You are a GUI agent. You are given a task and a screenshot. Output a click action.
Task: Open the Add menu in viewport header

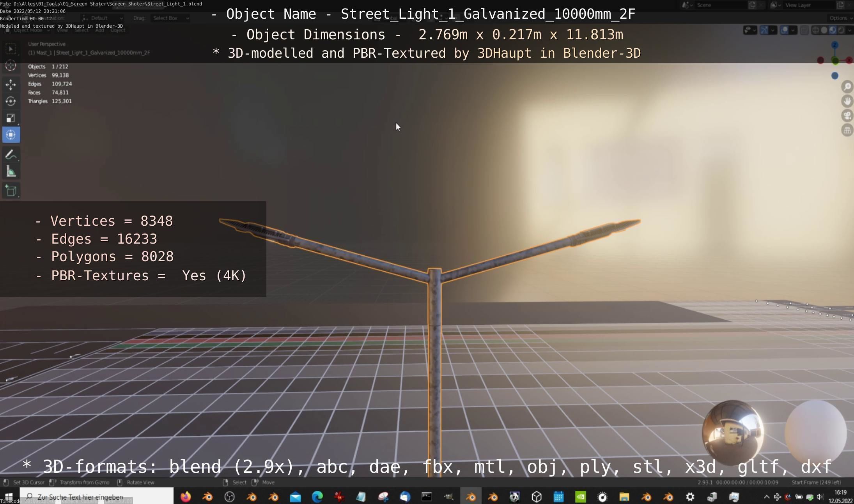[x=99, y=30]
